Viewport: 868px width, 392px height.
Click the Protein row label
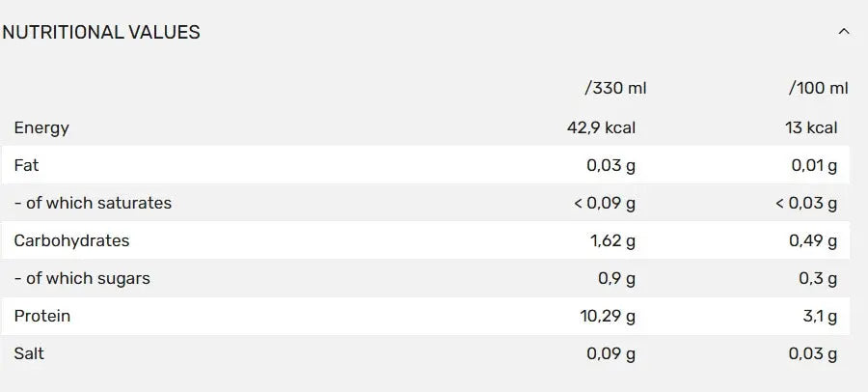click(x=42, y=316)
